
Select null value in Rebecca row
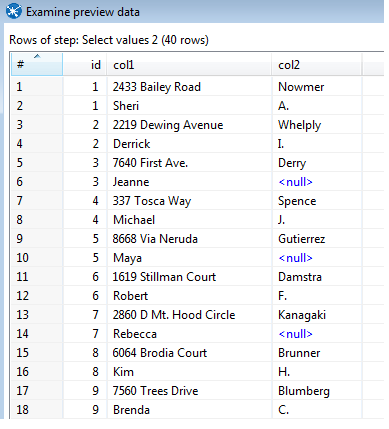click(x=317, y=334)
